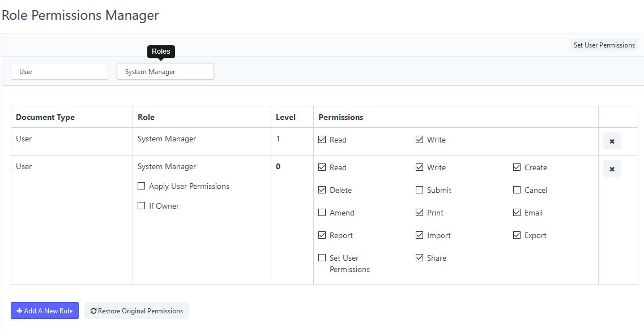
Task: Remove the level 1 permission rule
Action: pos(612,141)
